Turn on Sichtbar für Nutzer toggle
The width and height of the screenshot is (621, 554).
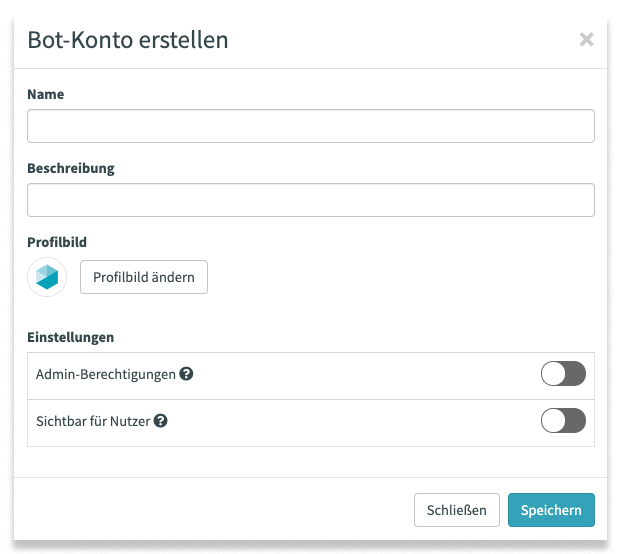click(563, 421)
